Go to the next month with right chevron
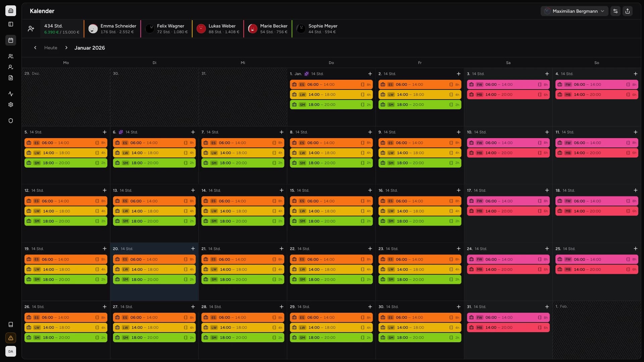644x362 pixels. point(66,48)
